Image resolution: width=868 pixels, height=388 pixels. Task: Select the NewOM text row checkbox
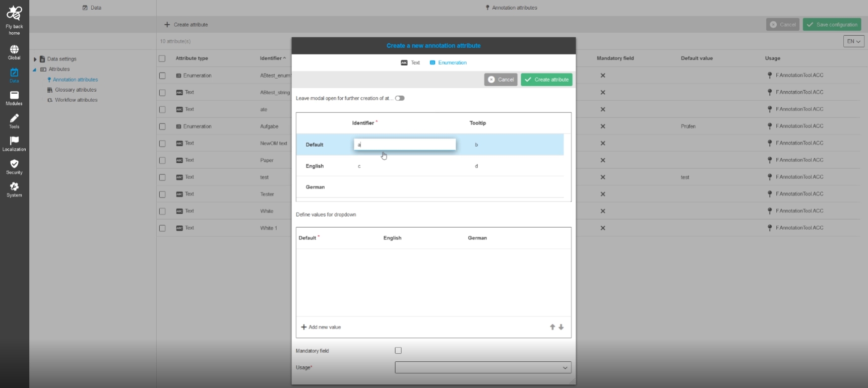click(162, 144)
